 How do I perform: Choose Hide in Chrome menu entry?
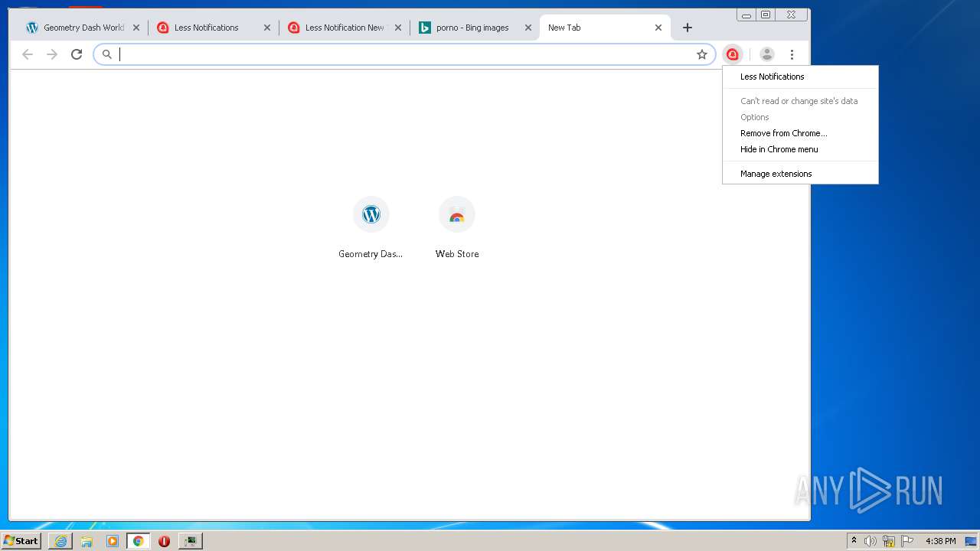(800, 149)
